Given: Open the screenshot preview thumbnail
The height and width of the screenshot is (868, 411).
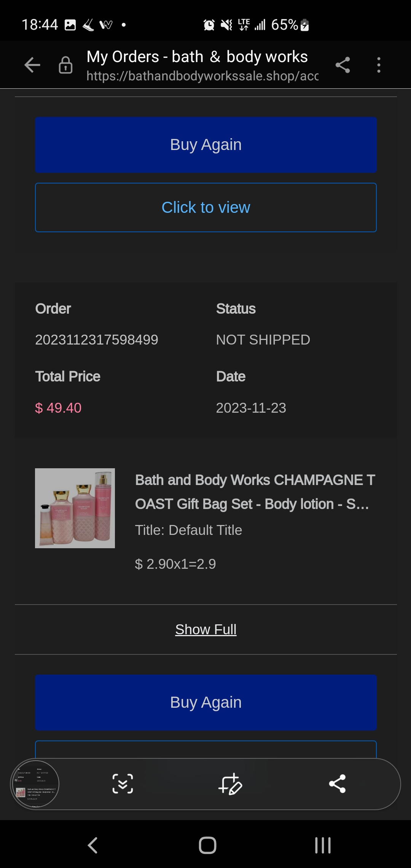Looking at the screenshot, I should click(x=36, y=784).
